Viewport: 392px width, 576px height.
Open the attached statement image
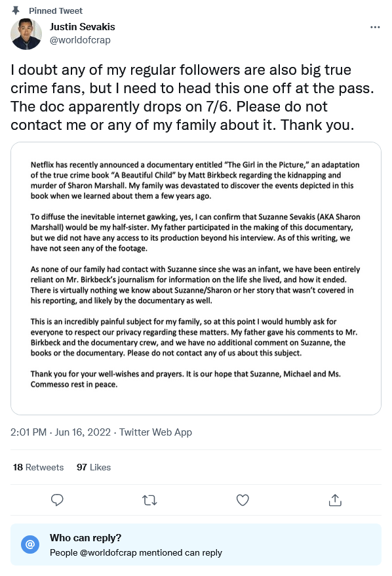(x=196, y=278)
